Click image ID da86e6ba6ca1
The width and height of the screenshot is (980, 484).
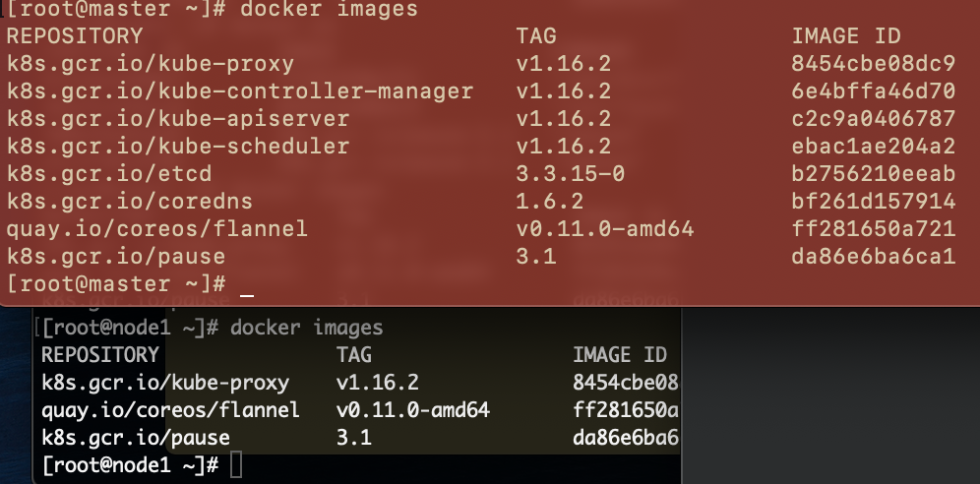tap(873, 256)
